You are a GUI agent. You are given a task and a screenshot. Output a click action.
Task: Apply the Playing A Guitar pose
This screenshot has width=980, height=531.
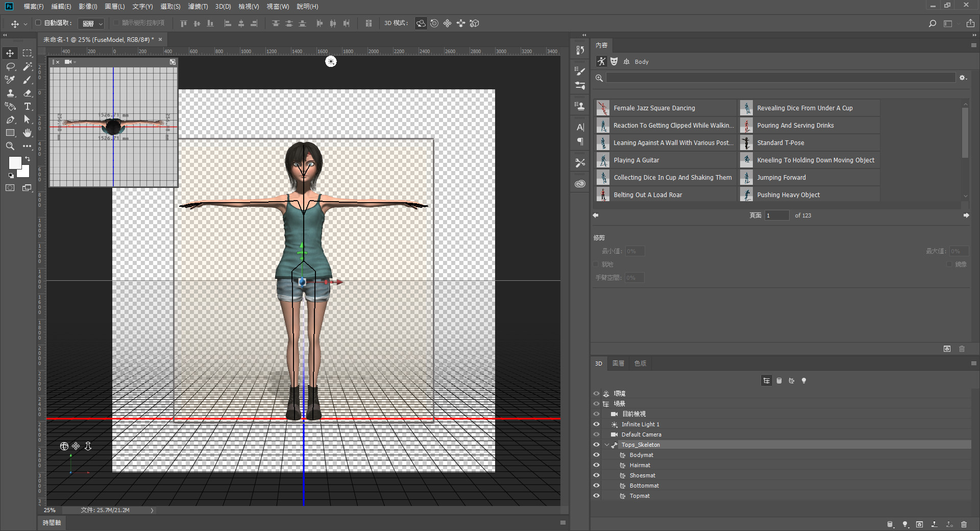636,160
